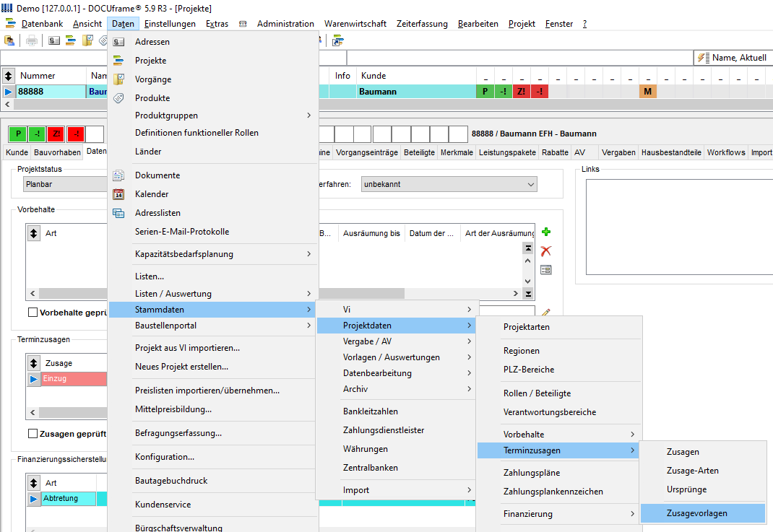This screenshot has height=532, width=773.
Task: Open Vorgänge via its folder icon in Daten menu
Action: (x=118, y=79)
